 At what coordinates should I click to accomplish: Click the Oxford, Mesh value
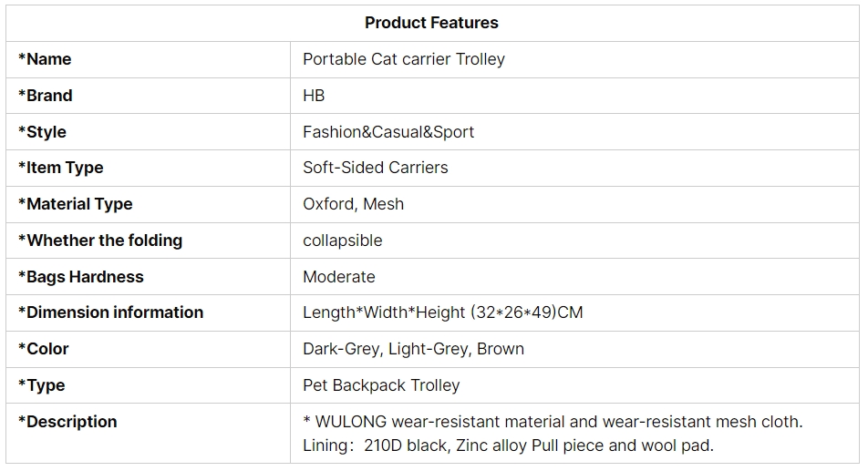[x=353, y=204]
